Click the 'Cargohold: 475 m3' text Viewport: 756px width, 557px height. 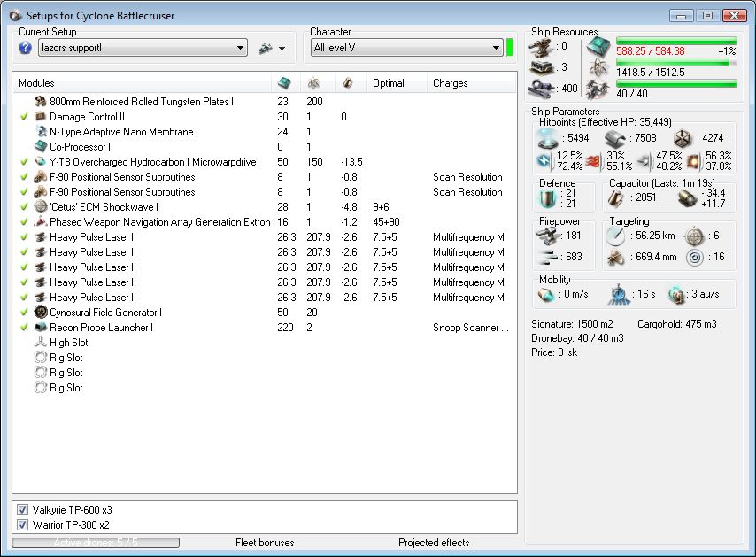tap(677, 323)
